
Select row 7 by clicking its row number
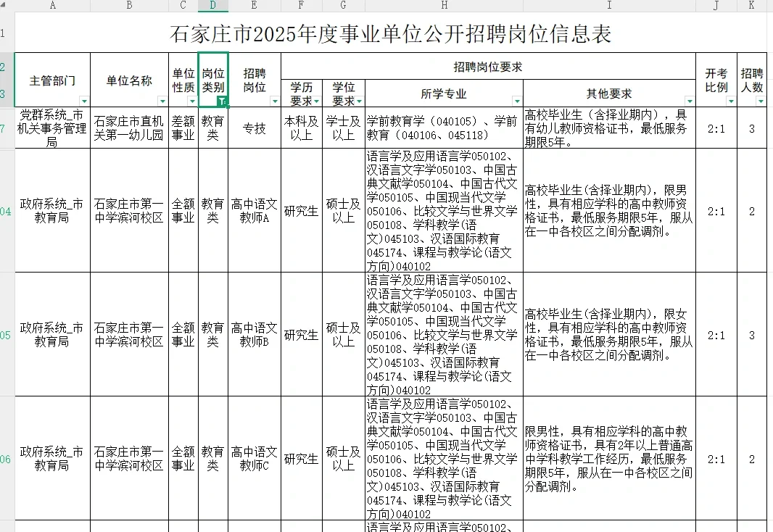click(x=5, y=128)
